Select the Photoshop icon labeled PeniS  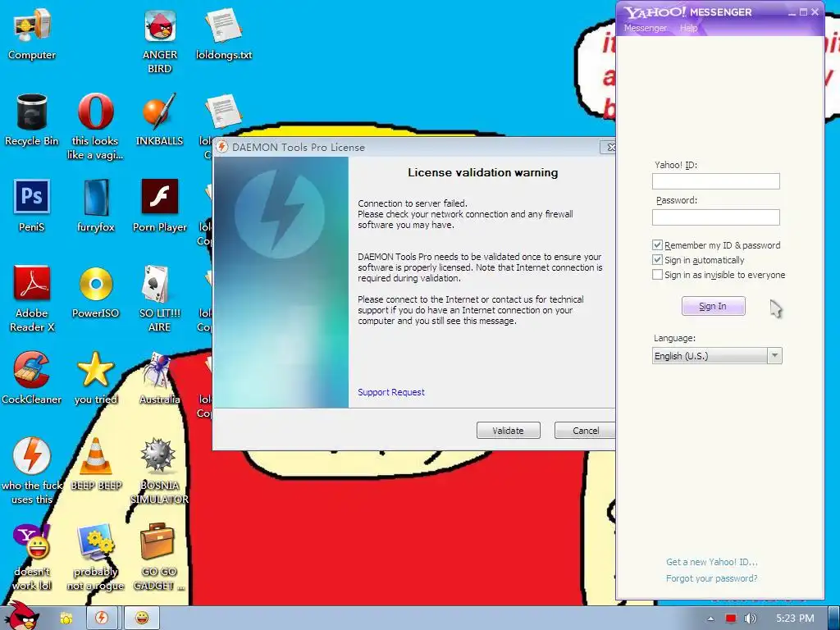32,206
